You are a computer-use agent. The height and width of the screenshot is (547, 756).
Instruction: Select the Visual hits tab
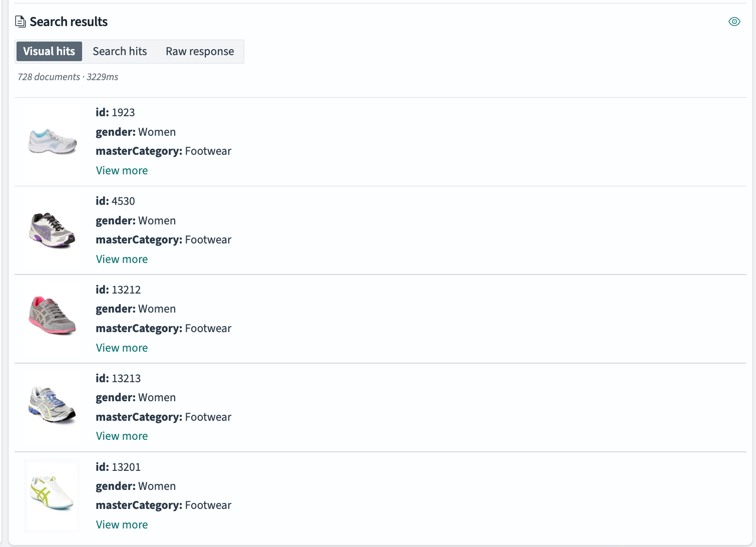[x=49, y=52]
